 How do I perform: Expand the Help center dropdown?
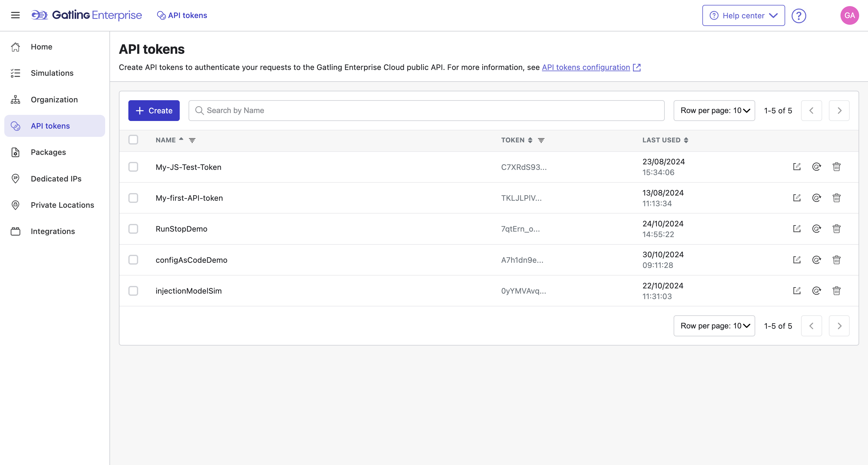(x=743, y=16)
